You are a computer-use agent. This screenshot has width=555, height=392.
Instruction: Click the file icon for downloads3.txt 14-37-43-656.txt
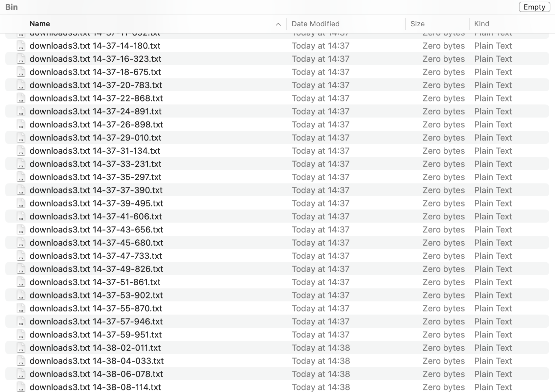click(21, 229)
